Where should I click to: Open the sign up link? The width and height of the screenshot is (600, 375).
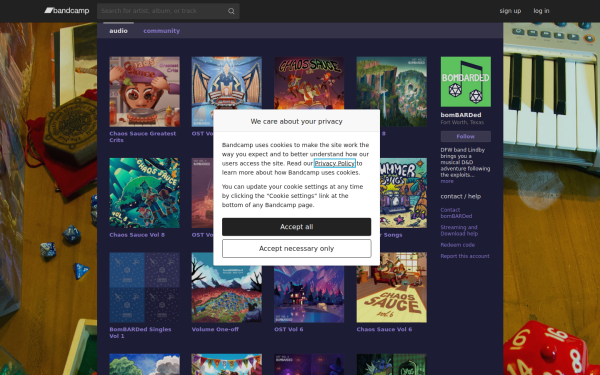[510, 11]
